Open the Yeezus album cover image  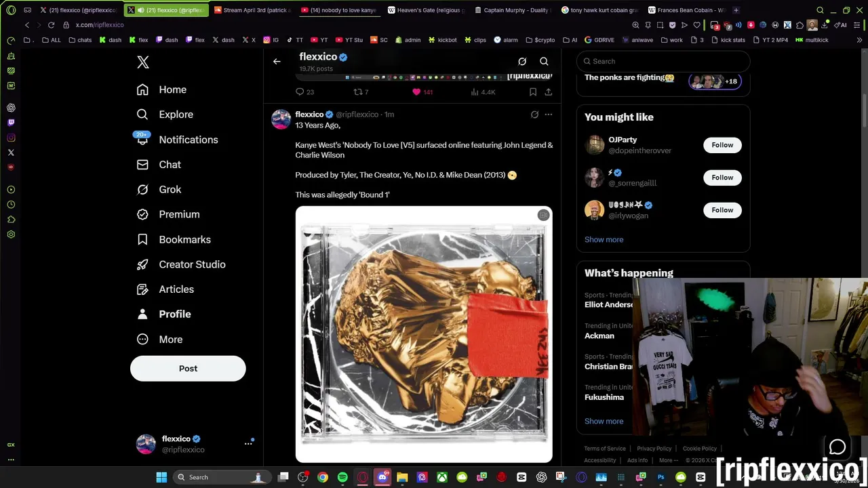[x=424, y=334]
